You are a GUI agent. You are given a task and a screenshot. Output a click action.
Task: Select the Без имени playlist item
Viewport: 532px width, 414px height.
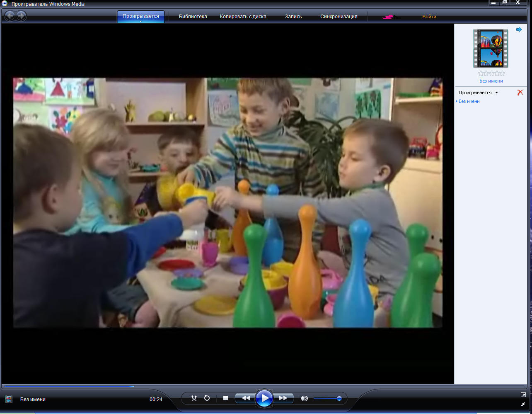(x=469, y=101)
